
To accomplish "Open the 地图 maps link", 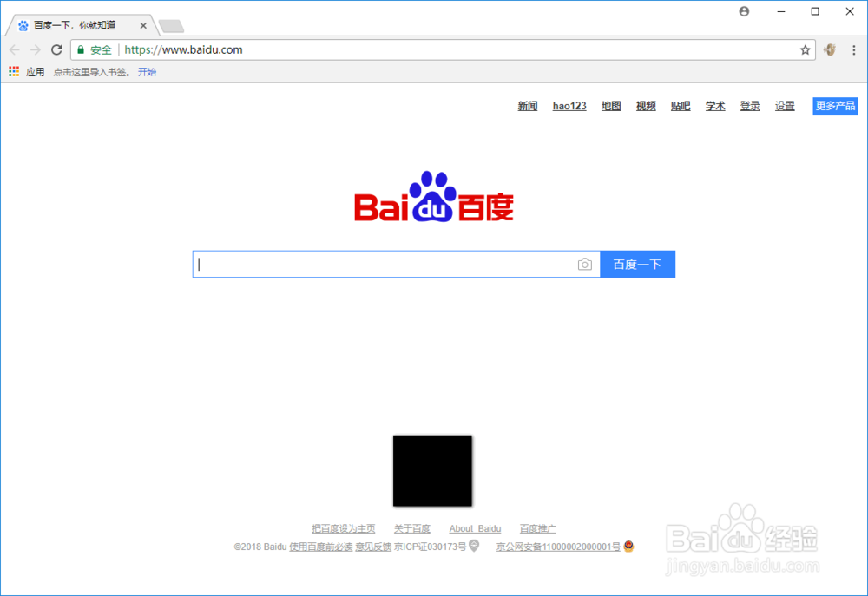I will tap(611, 106).
